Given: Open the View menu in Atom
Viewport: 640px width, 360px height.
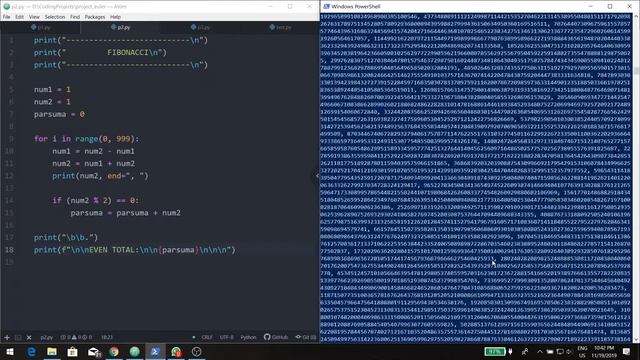Looking at the screenshot, I should 34,17.
